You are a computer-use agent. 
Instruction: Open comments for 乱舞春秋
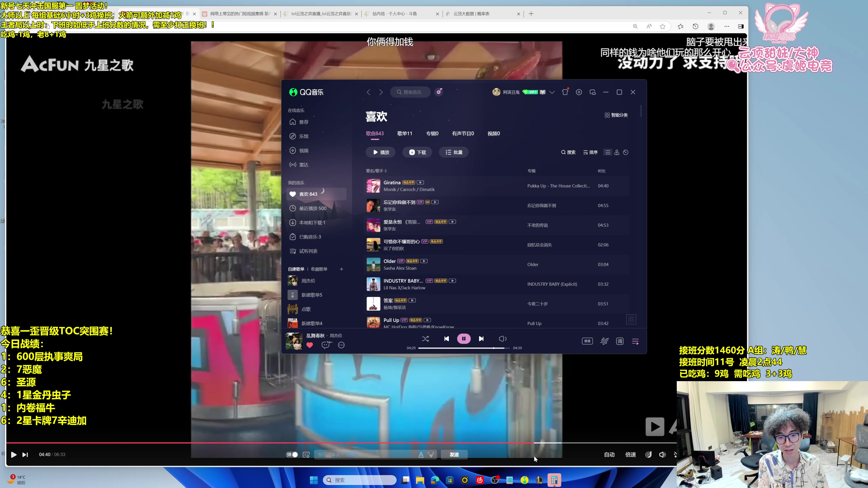(326, 345)
